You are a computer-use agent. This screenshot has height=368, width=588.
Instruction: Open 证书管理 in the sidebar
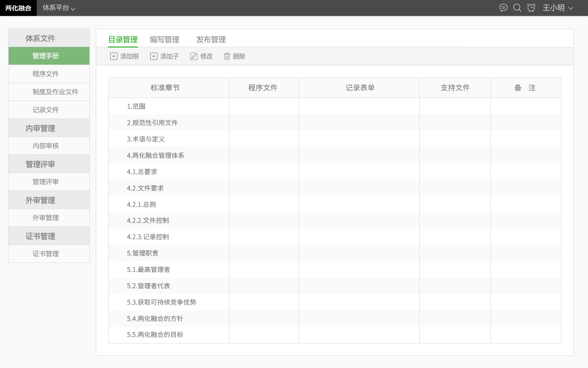tap(49, 254)
